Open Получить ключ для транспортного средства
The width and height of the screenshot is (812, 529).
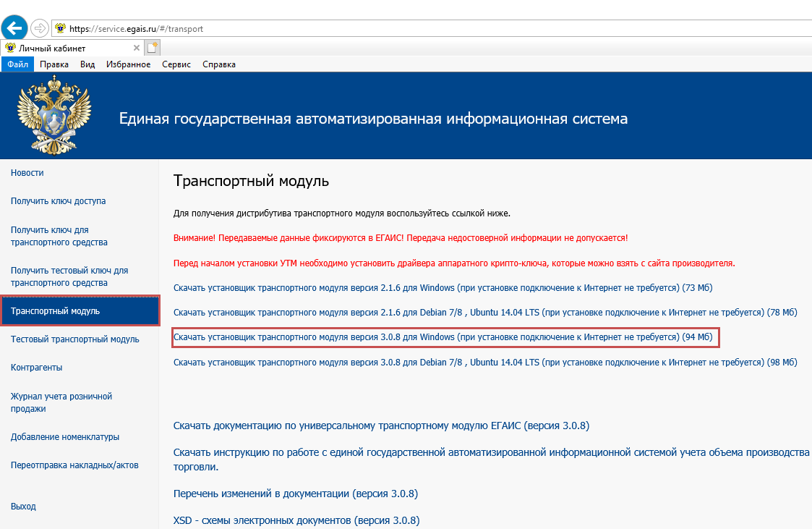[x=59, y=236]
